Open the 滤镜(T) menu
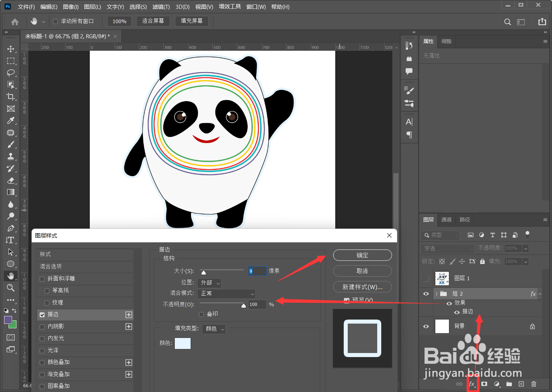552x392 pixels. pos(161,7)
